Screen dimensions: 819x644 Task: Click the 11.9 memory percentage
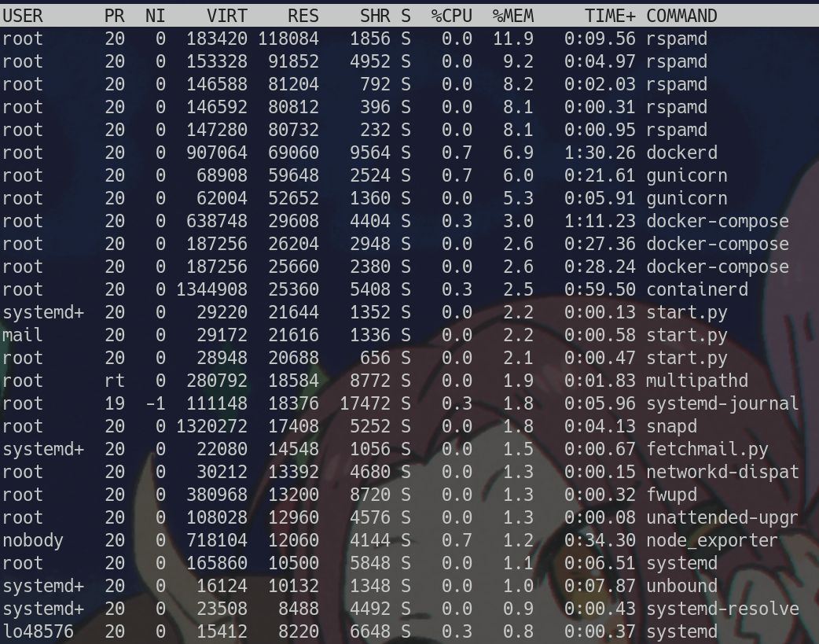pos(513,39)
